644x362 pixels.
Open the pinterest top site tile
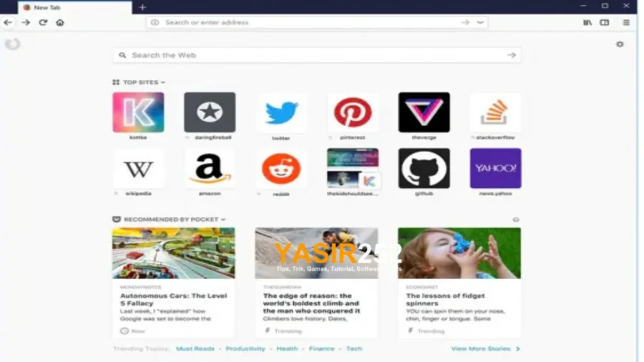[352, 112]
